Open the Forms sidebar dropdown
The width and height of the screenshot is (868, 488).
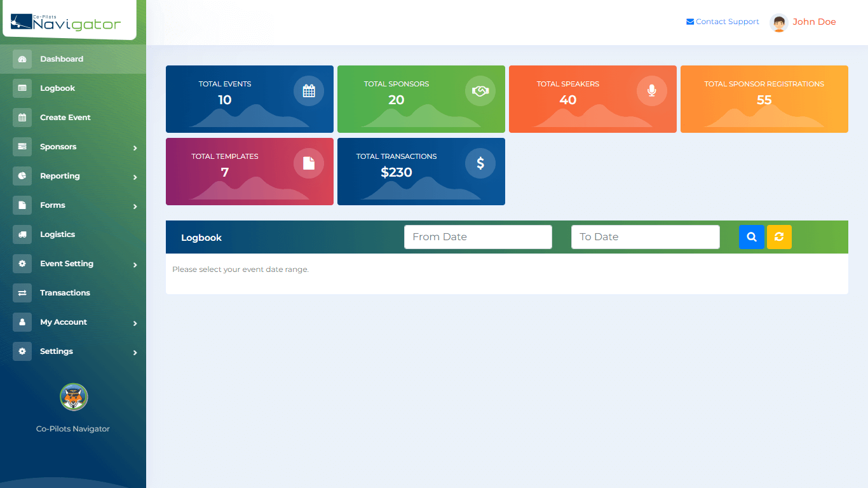(x=135, y=207)
